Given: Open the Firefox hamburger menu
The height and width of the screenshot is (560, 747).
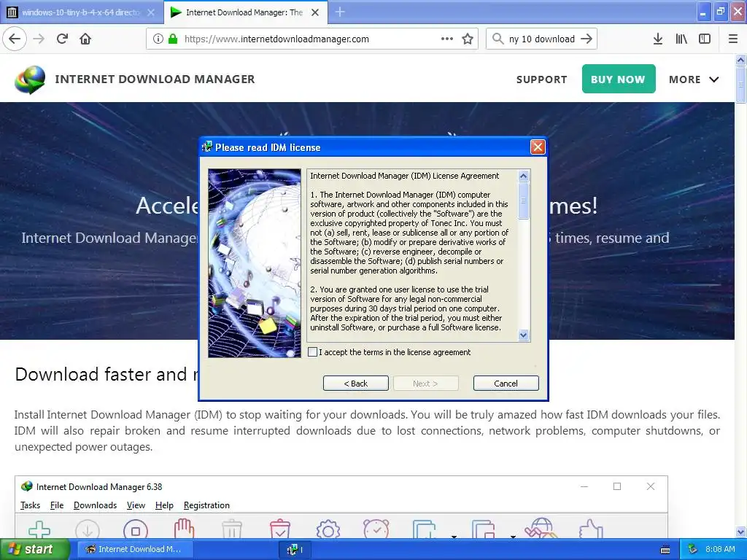Looking at the screenshot, I should coord(733,39).
